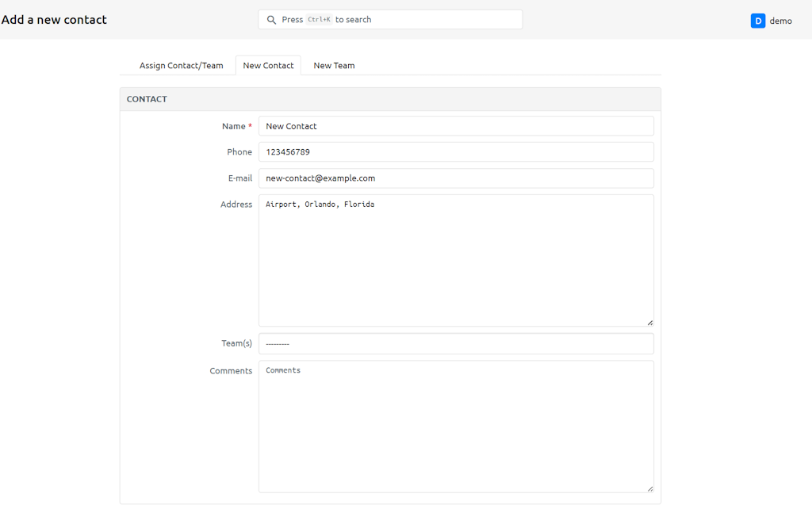
Task: Click the Phone field with 123456789
Action: [x=456, y=152]
